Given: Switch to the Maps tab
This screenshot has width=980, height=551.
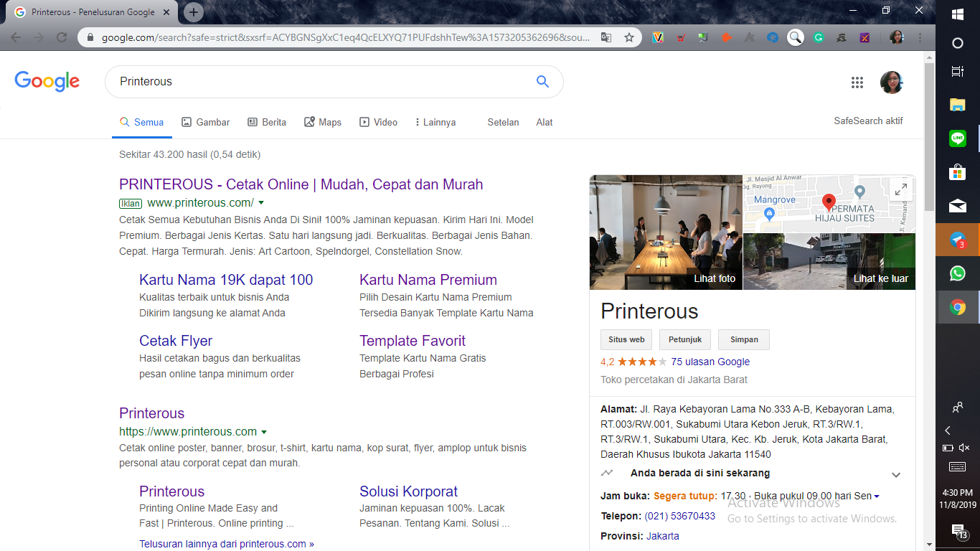Looking at the screenshot, I should [x=323, y=122].
